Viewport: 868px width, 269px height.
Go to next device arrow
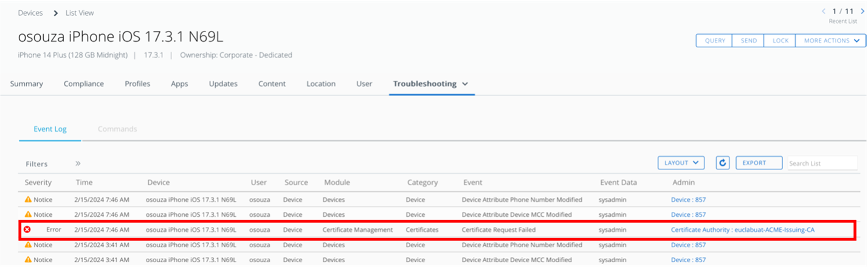click(x=862, y=11)
